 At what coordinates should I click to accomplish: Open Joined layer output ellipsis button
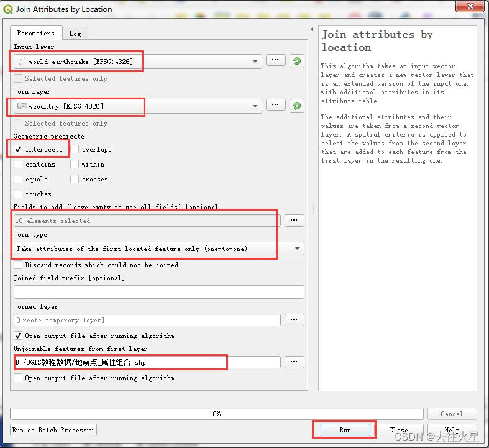click(294, 320)
